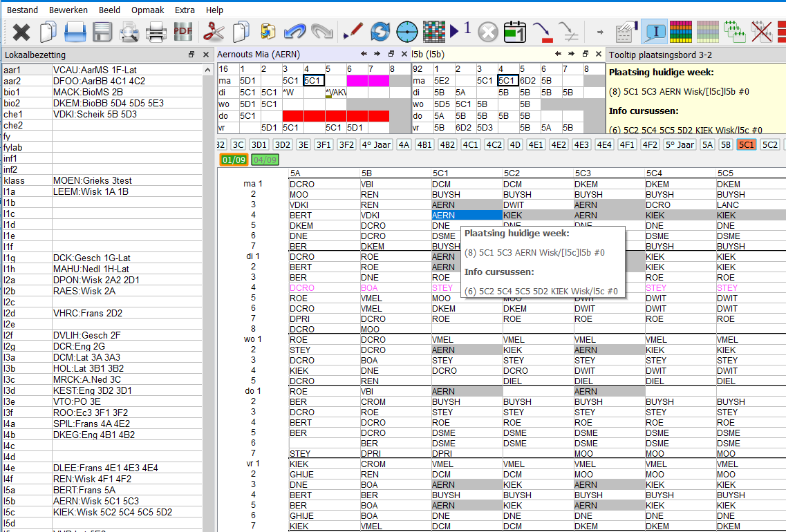The image size is (786, 532).
Task: Select the orange 5C1 class tab
Action: click(x=747, y=145)
